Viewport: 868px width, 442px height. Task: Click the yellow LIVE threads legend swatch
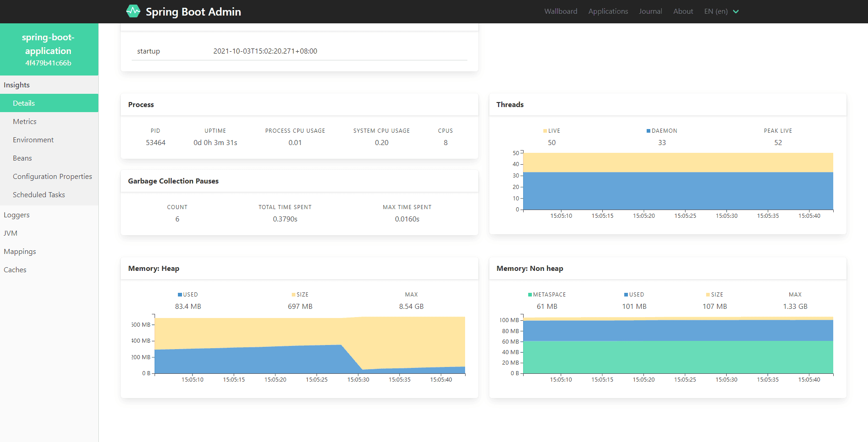tap(545, 131)
